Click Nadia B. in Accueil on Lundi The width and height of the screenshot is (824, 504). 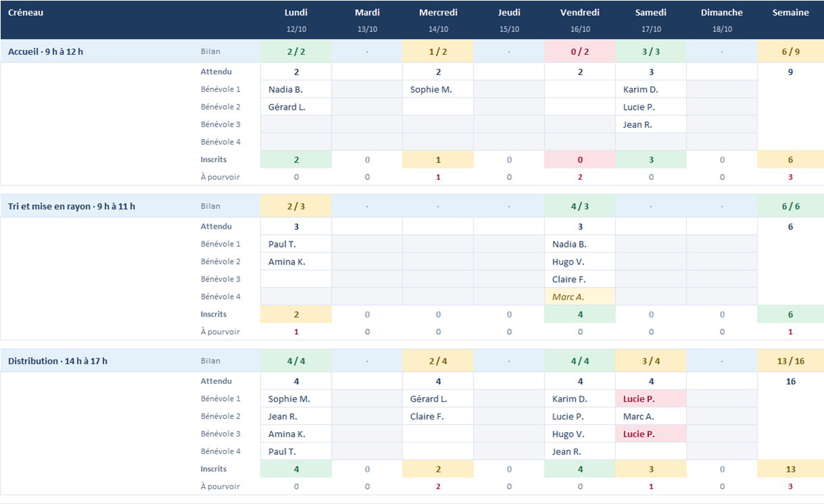click(x=296, y=89)
